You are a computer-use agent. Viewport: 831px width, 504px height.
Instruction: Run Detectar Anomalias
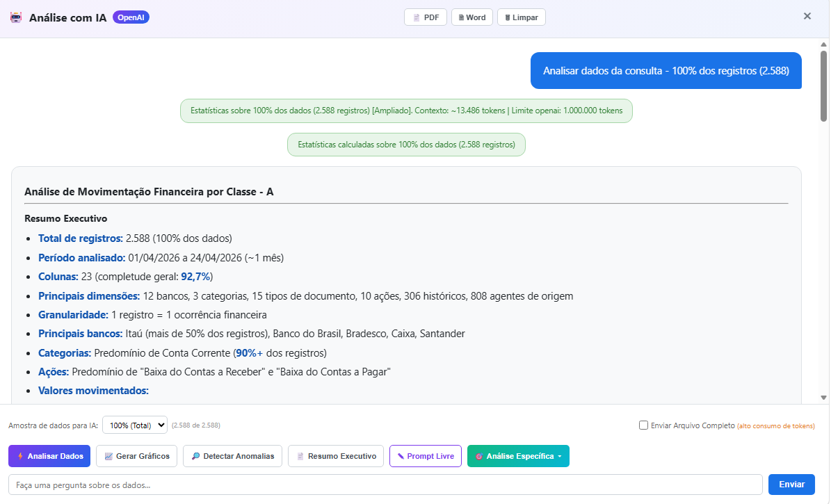click(x=232, y=456)
